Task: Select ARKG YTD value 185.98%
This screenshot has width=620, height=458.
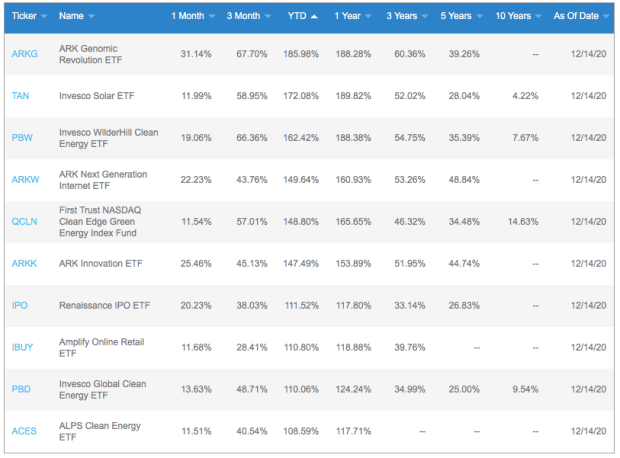Action: coord(301,54)
